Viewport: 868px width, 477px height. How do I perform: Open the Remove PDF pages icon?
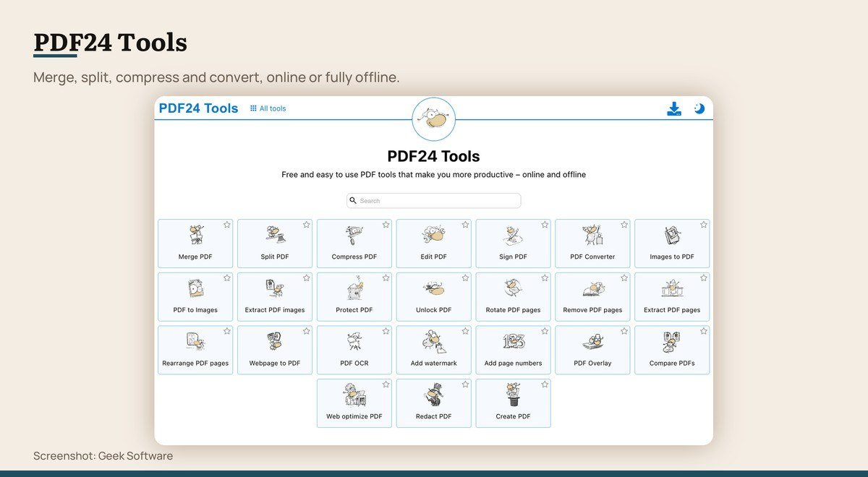point(592,289)
